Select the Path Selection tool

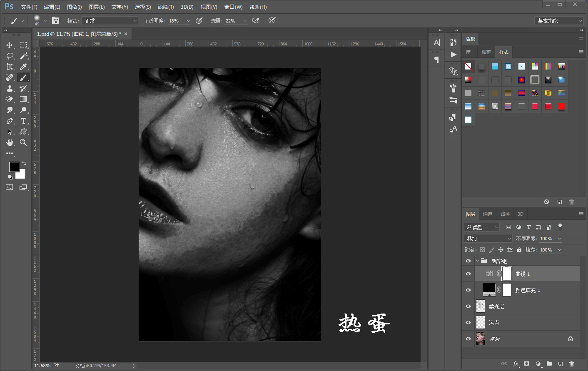coord(10,132)
